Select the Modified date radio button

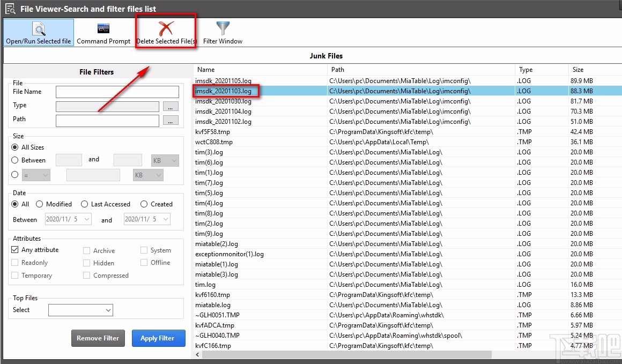click(39, 204)
